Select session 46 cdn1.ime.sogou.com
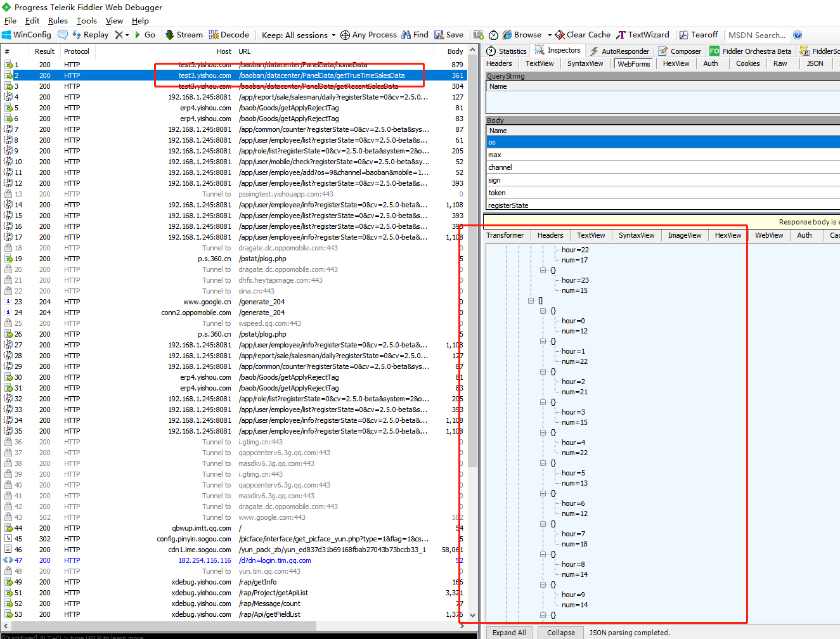The image size is (840, 639). pos(233,550)
